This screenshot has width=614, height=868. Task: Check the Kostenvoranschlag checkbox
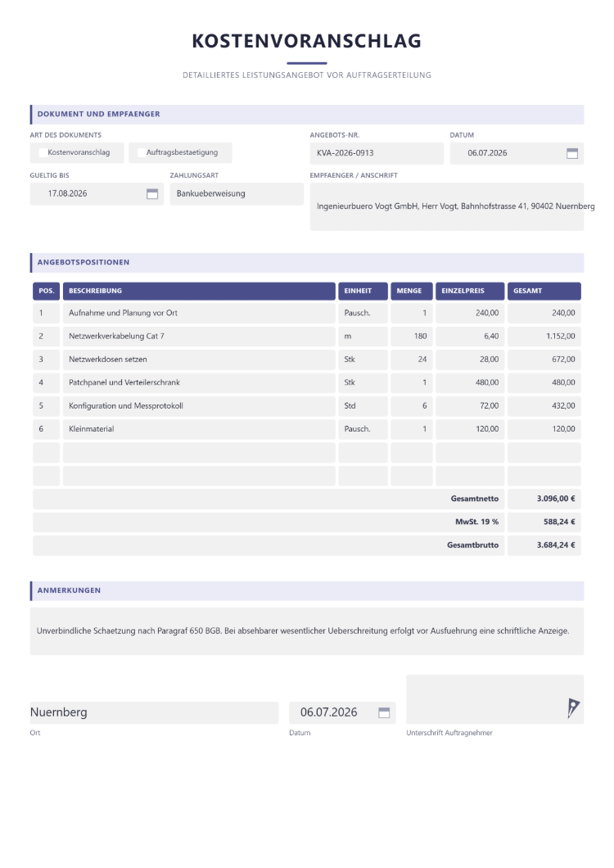point(43,153)
